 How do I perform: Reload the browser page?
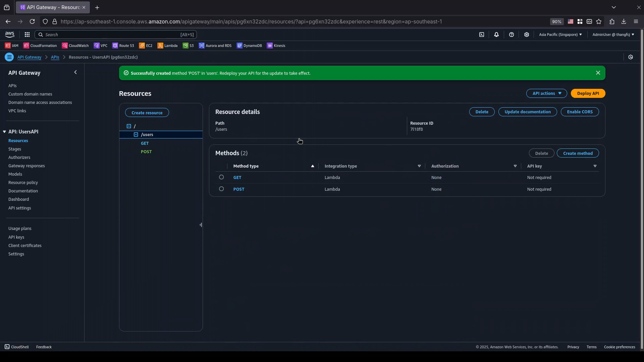32,21
